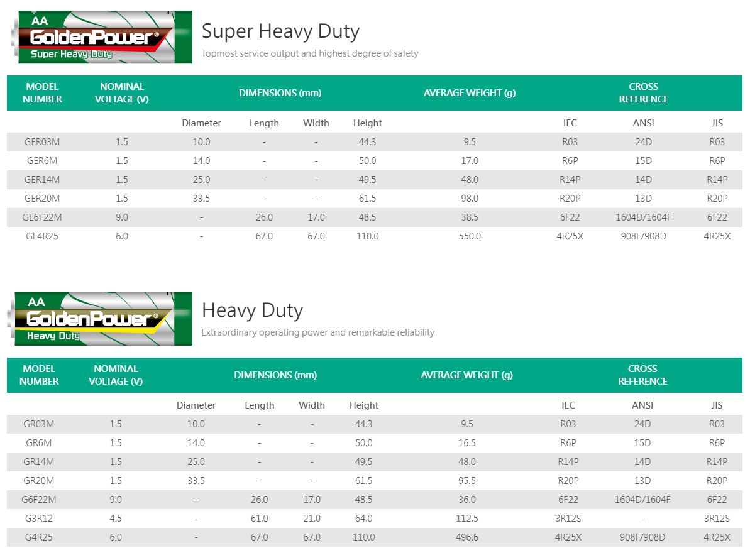750x560 pixels.
Task: Select the 112.5 weight value
Action: [x=466, y=519]
